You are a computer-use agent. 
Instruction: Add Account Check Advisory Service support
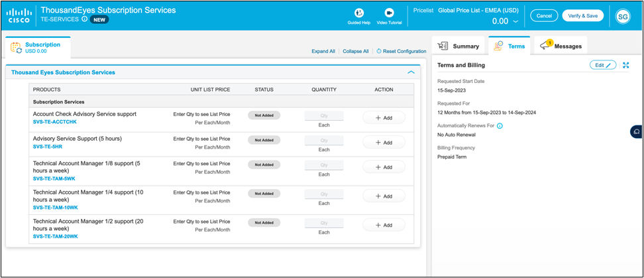click(x=384, y=117)
